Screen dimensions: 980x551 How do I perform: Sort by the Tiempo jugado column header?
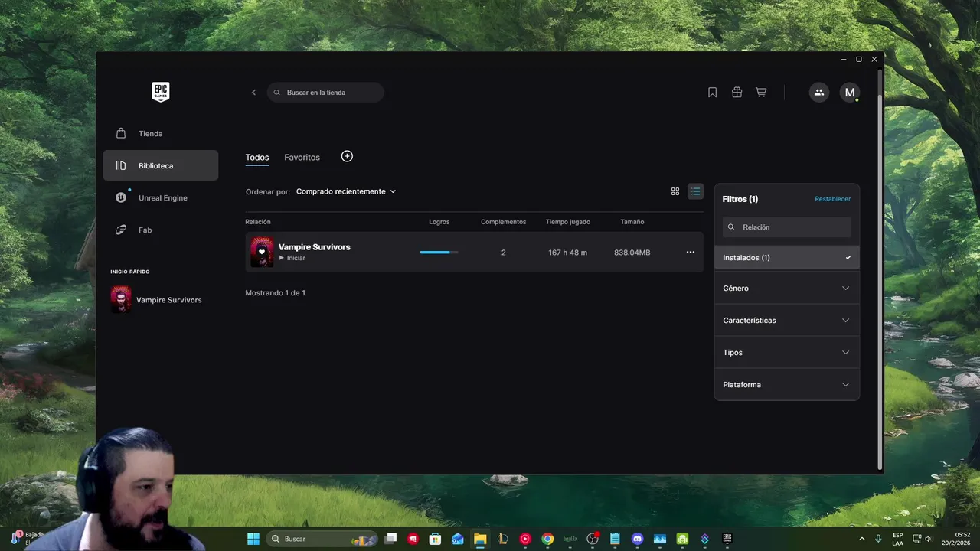(x=568, y=222)
